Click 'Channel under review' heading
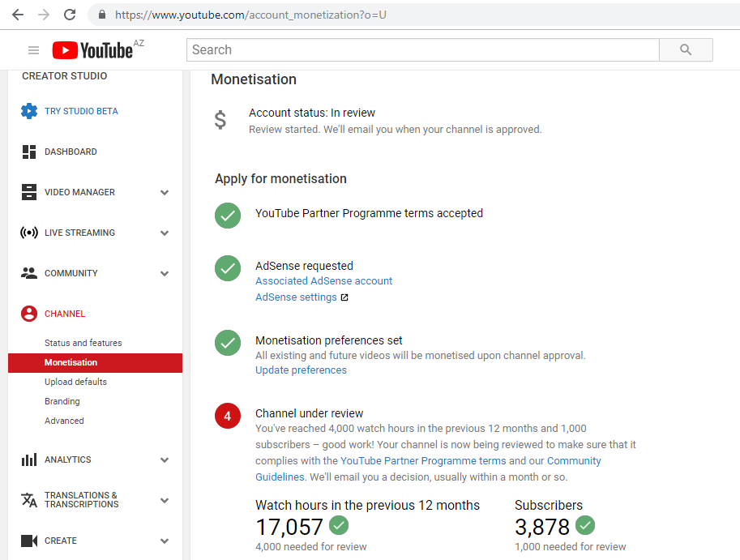This screenshot has width=740, height=560. click(309, 414)
